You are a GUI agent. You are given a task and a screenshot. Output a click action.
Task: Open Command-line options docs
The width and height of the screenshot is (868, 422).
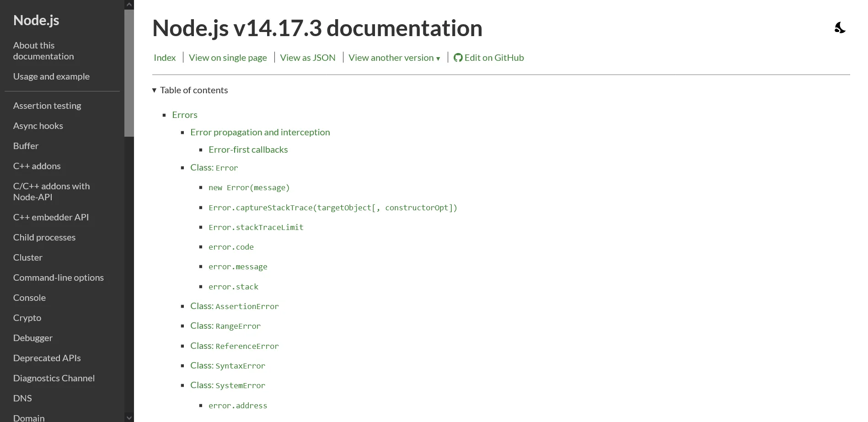[x=59, y=278]
